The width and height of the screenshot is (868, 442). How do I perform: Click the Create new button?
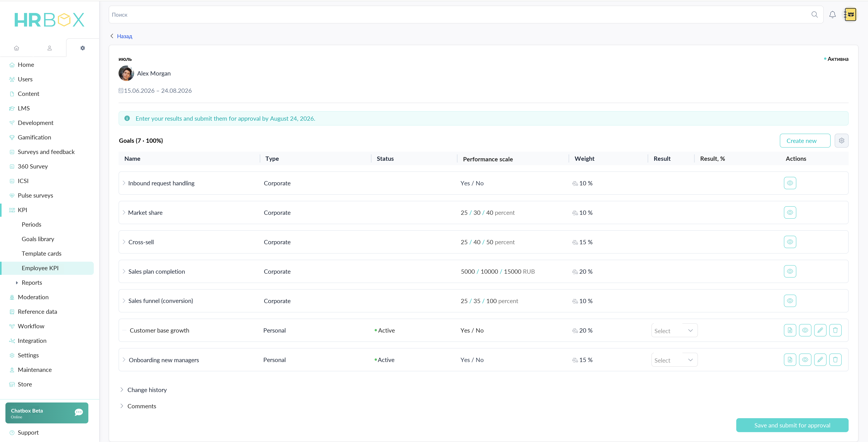point(805,140)
